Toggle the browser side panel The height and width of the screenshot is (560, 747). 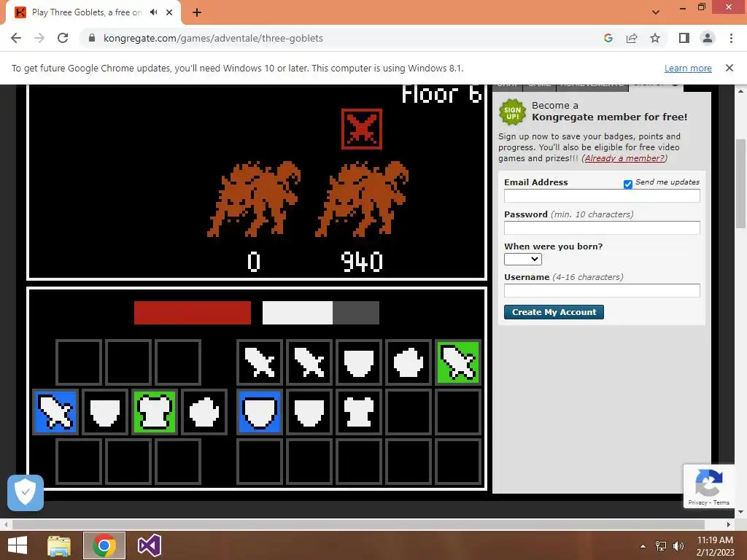[x=684, y=38]
